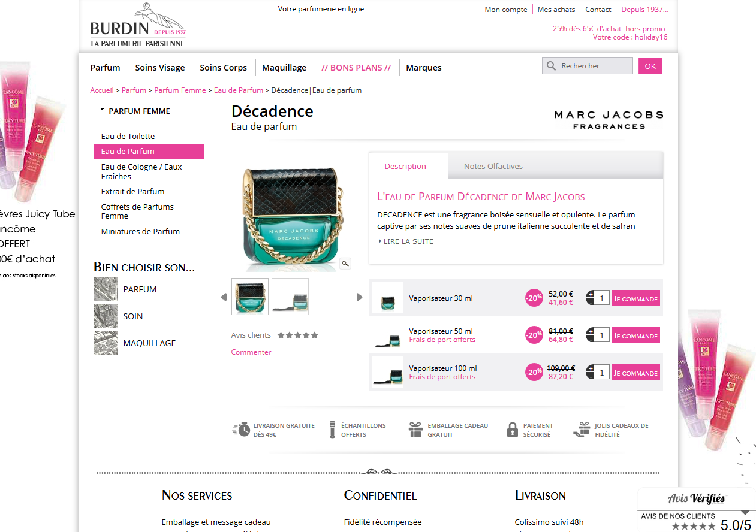
Task: Open the Bons Plans menu
Action: click(x=356, y=68)
